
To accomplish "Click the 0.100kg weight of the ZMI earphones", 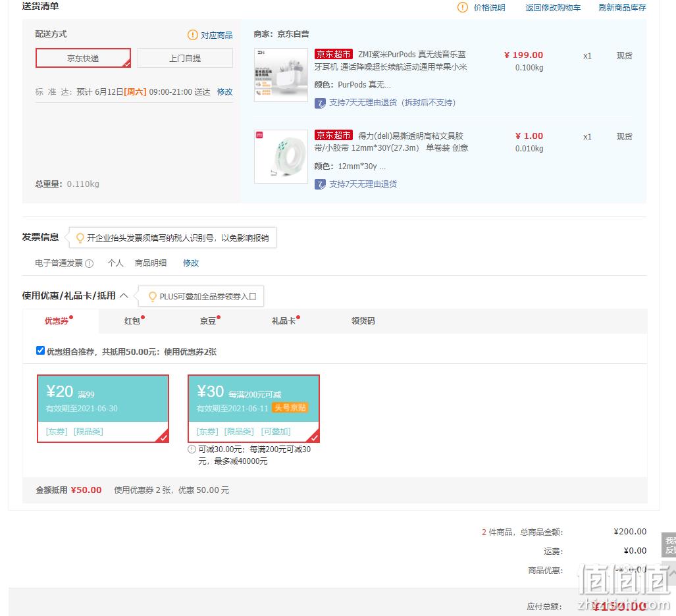I will 529,68.
